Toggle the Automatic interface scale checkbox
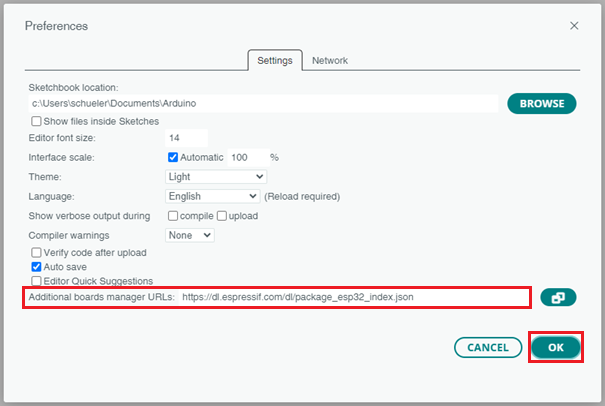The width and height of the screenshot is (605, 406). pyautogui.click(x=173, y=158)
